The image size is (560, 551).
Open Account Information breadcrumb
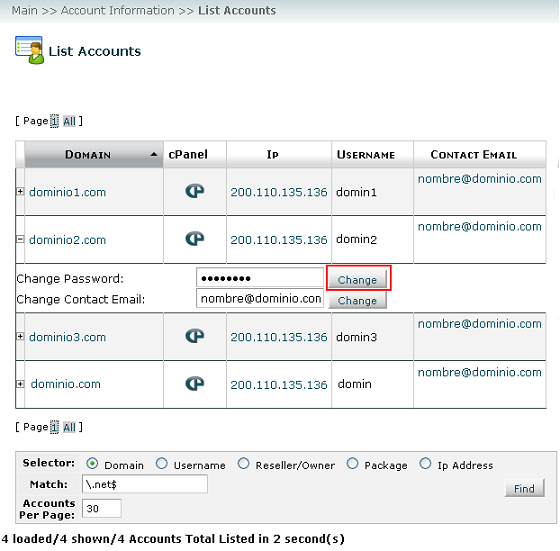[118, 10]
